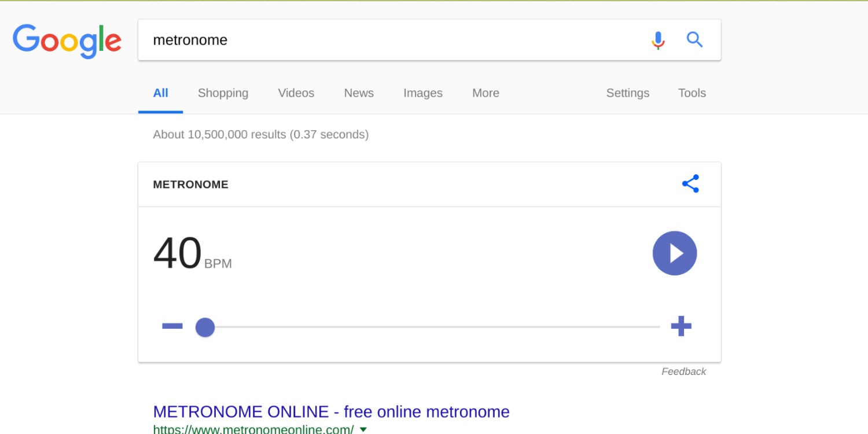868x434 pixels.
Task: Open the Tools search options
Action: [x=692, y=93]
